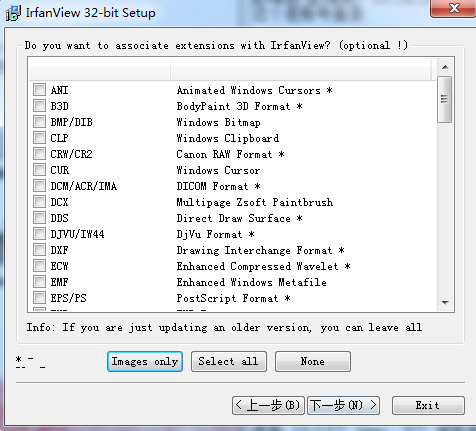The height and width of the screenshot is (431, 476).
Task: Click the Exit button
Action: tap(428, 405)
